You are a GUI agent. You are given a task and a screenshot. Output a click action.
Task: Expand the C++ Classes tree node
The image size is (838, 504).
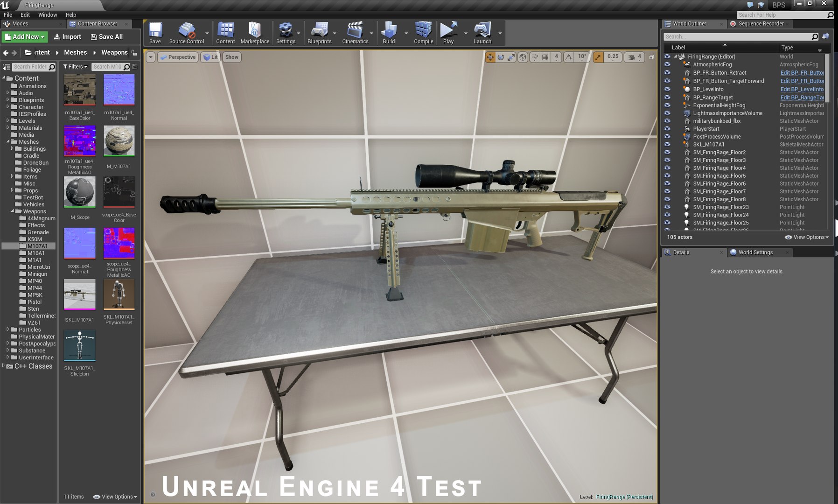pyautogui.click(x=4, y=366)
